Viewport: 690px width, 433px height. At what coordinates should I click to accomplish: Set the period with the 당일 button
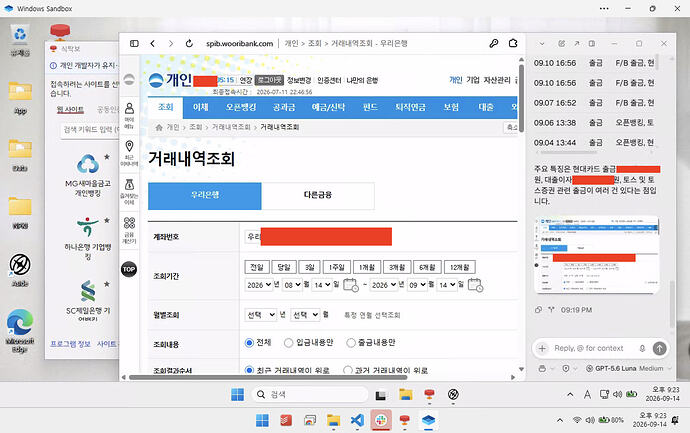(x=284, y=267)
